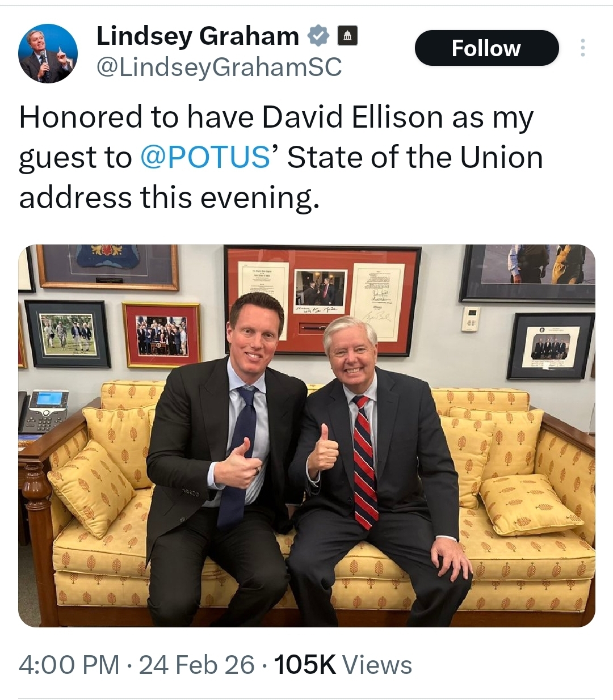
Task: Click the tweet line 'address this evening.'
Action: 166,197
